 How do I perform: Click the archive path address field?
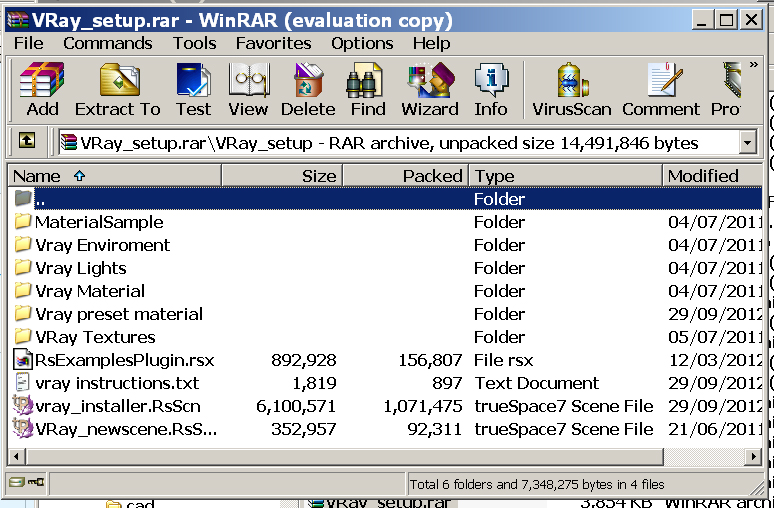point(399,143)
